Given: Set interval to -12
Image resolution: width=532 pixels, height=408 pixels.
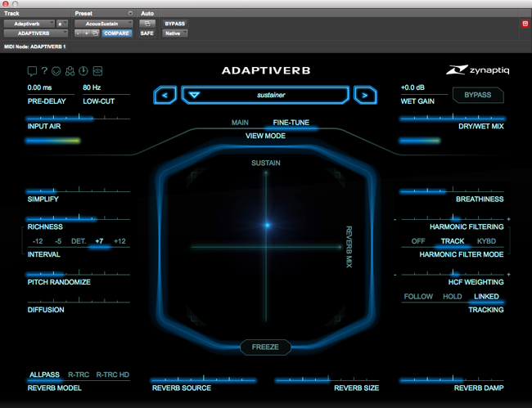Looking at the screenshot, I should (38, 241).
